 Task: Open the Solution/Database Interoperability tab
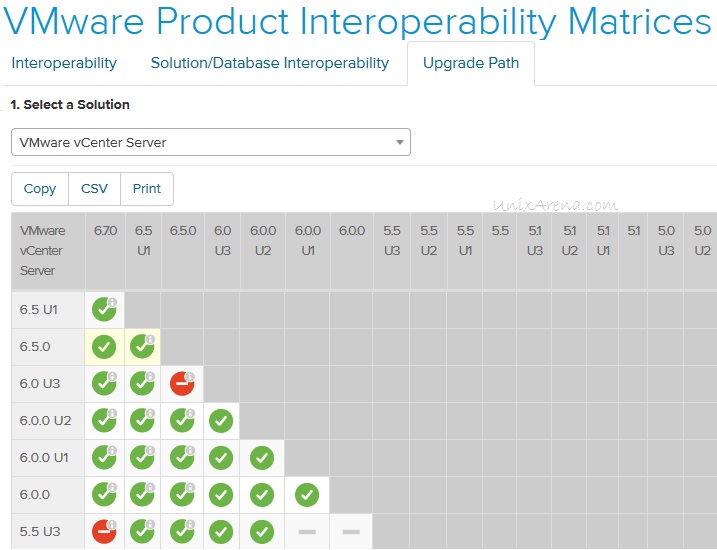pyautogui.click(x=270, y=63)
